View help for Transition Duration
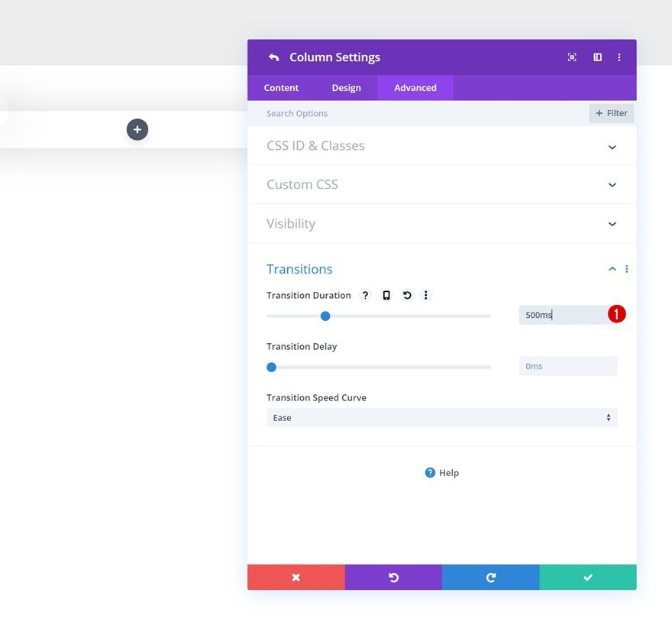The image size is (672, 625). coord(365,295)
